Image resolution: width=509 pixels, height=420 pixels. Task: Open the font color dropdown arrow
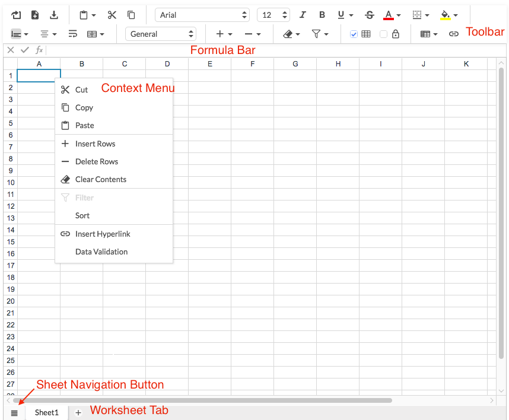point(399,15)
